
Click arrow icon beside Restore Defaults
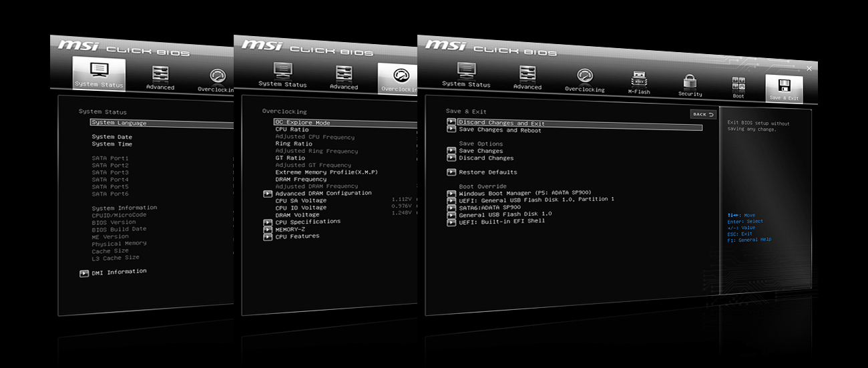(451, 172)
